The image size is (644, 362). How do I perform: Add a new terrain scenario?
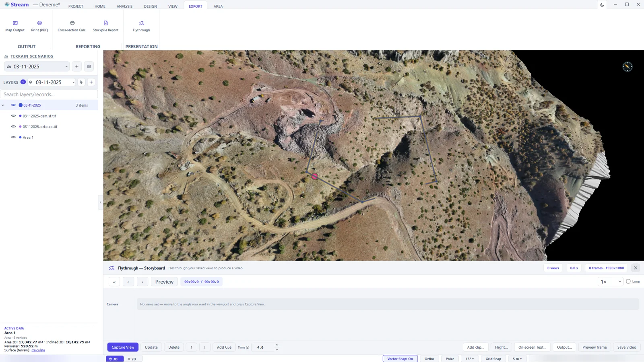pos(77,66)
